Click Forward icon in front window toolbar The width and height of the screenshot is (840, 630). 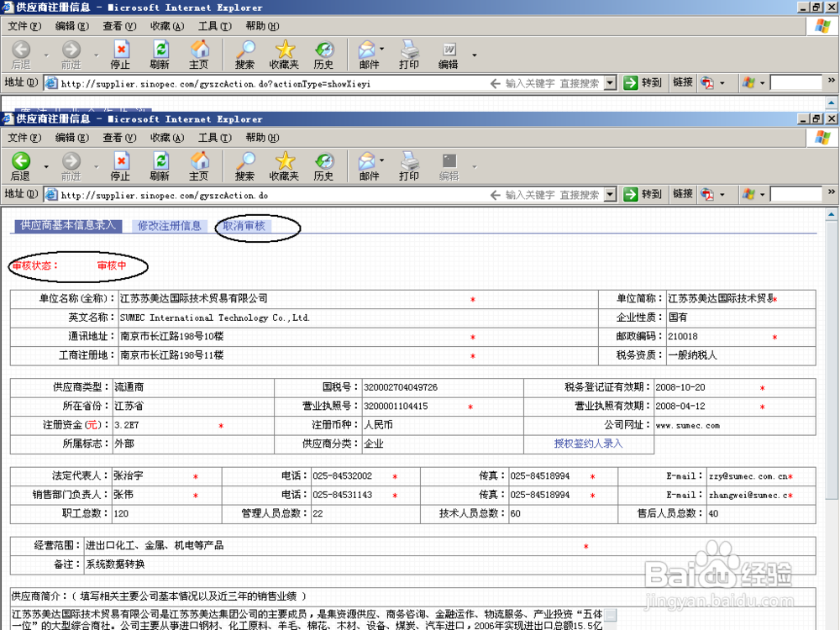[x=71, y=160]
